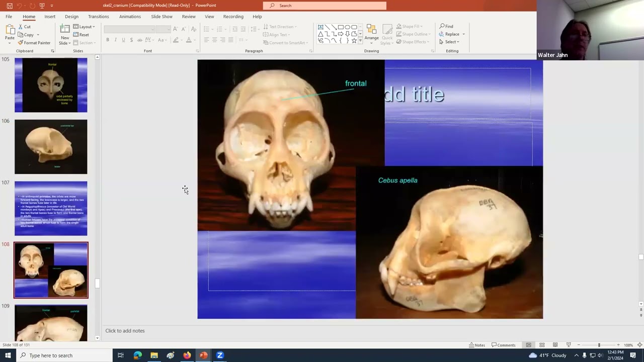644x362 pixels.
Task: Click Windows 'Type here to search' box
Action: [x=64, y=355]
